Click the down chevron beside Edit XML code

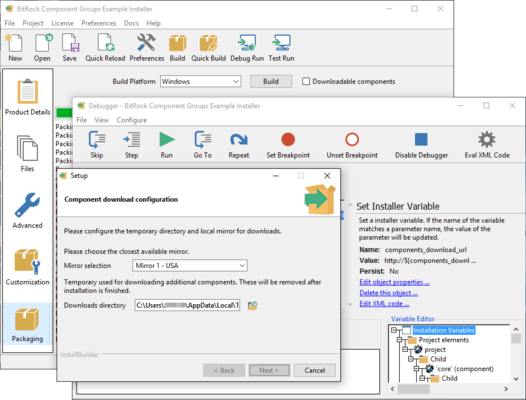350,304
